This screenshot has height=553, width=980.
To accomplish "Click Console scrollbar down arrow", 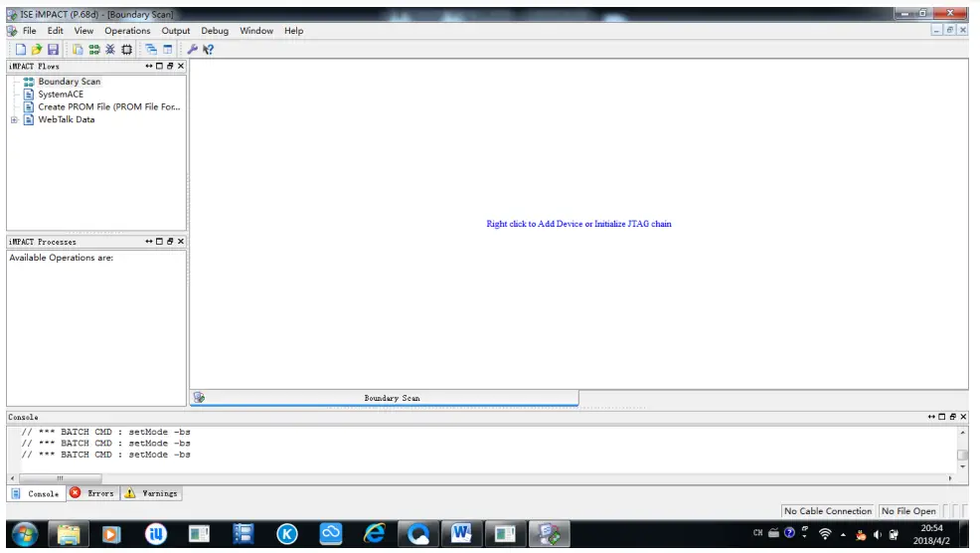I will tap(962, 466).
